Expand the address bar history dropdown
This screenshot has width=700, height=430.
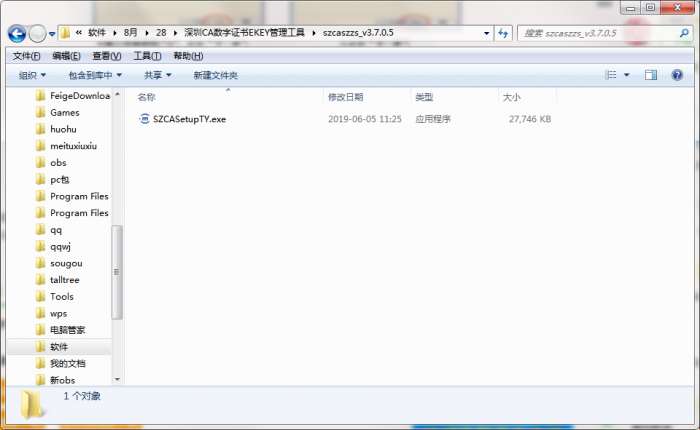pyautogui.click(x=487, y=33)
